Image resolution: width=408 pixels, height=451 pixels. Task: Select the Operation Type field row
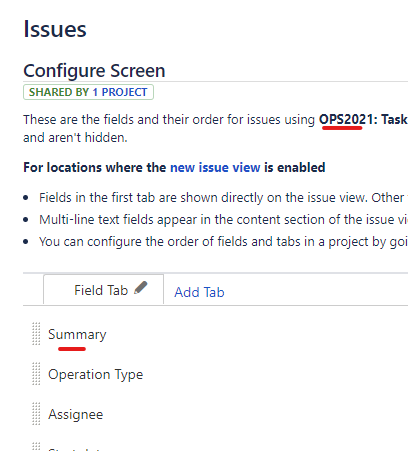pos(215,374)
